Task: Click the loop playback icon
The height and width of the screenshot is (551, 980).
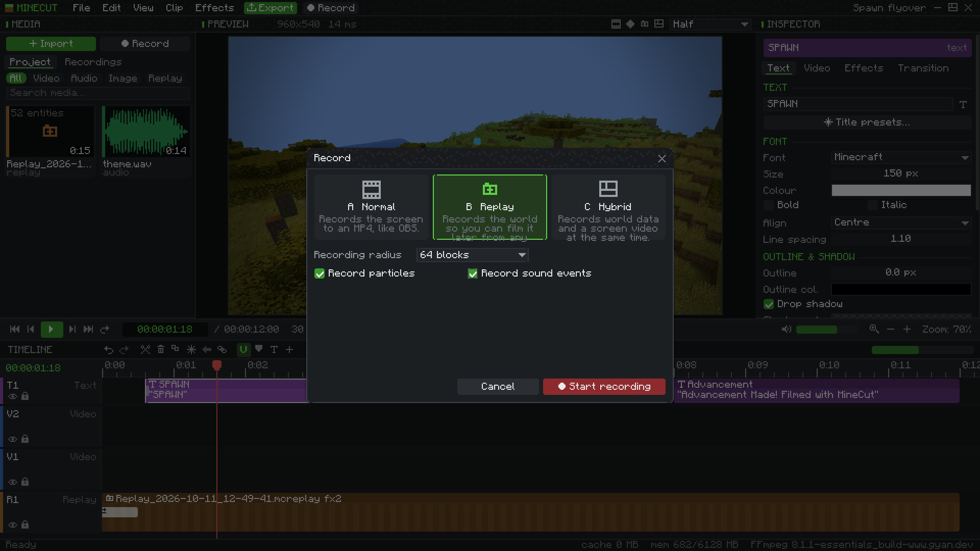Action: [105, 329]
